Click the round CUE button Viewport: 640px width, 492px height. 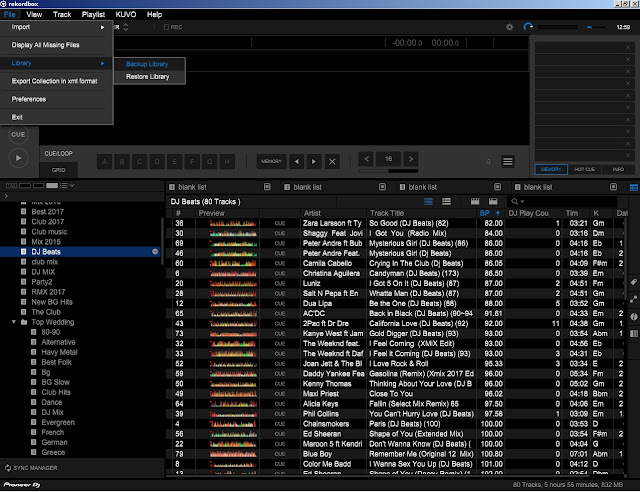pos(18,135)
